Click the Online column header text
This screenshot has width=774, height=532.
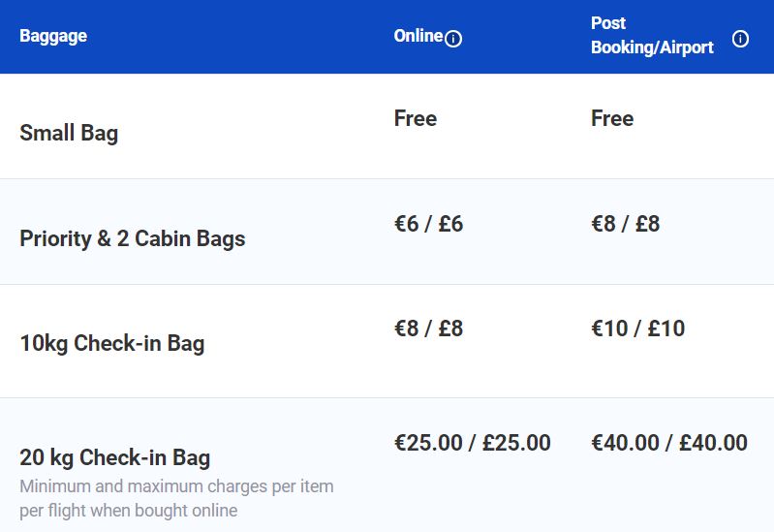coord(418,36)
